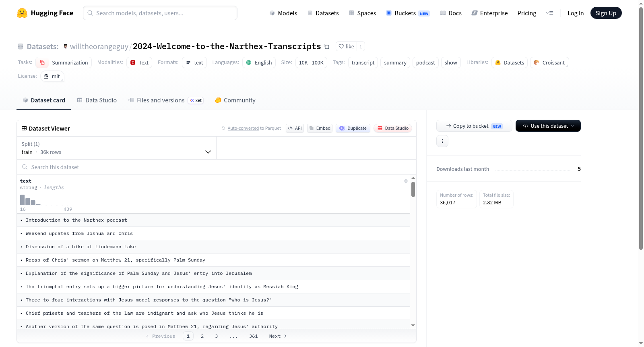Open the three-dot more options button
644x347 pixels.
tap(442, 141)
